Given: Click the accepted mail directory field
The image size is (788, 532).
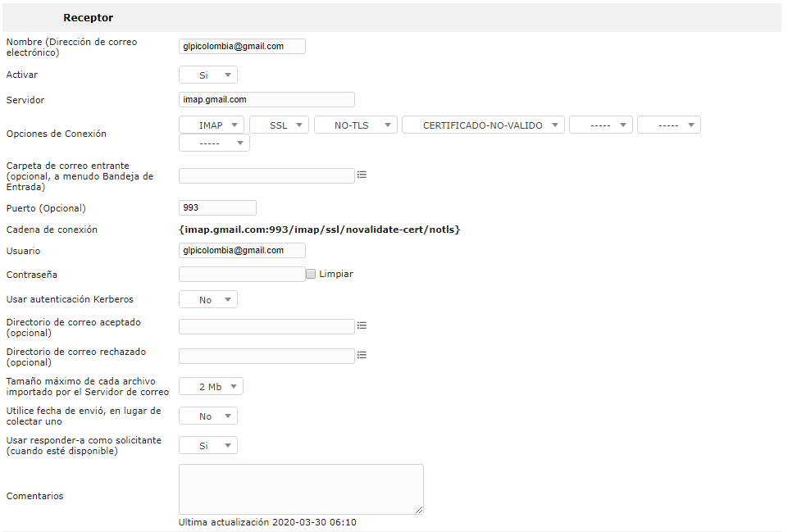Looking at the screenshot, I should pyautogui.click(x=266, y=326).
